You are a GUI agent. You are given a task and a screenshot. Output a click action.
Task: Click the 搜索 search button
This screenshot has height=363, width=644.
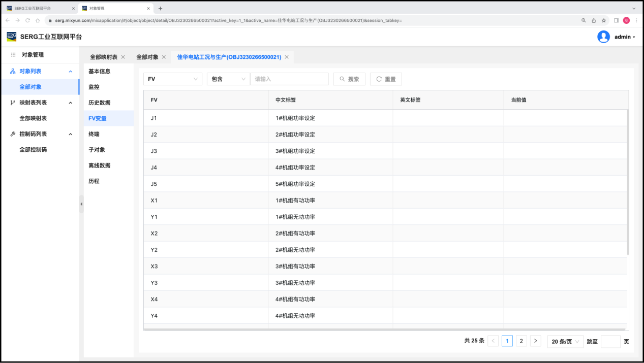pos(349,79)
